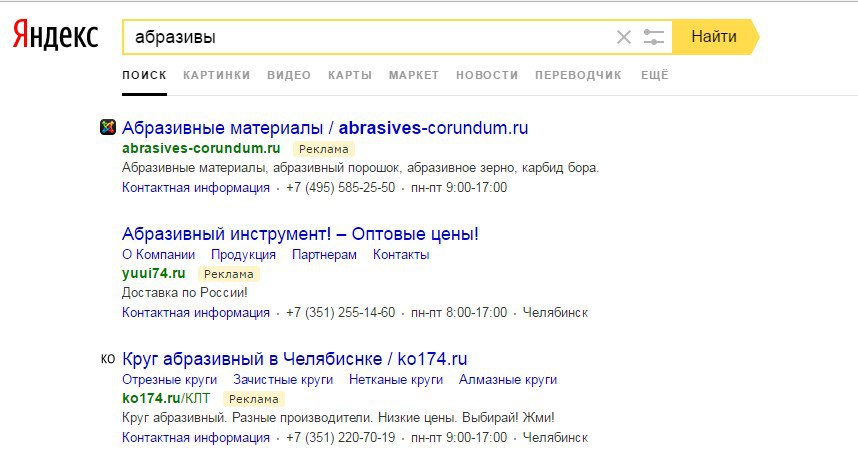The width and height of the screenshot is (858, 464).
Task: Open the Абразивные материалы result title
Action: pos(324,128)
